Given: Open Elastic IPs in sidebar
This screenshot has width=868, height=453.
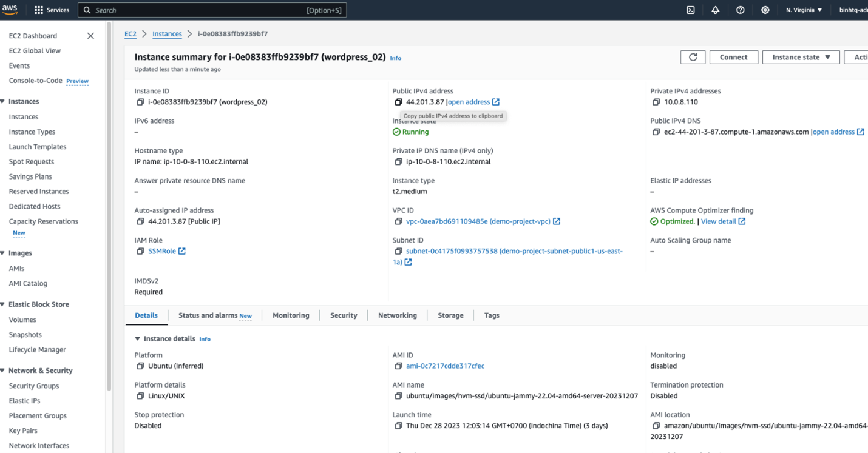Looking at the screenshot, I should (24, 401).
